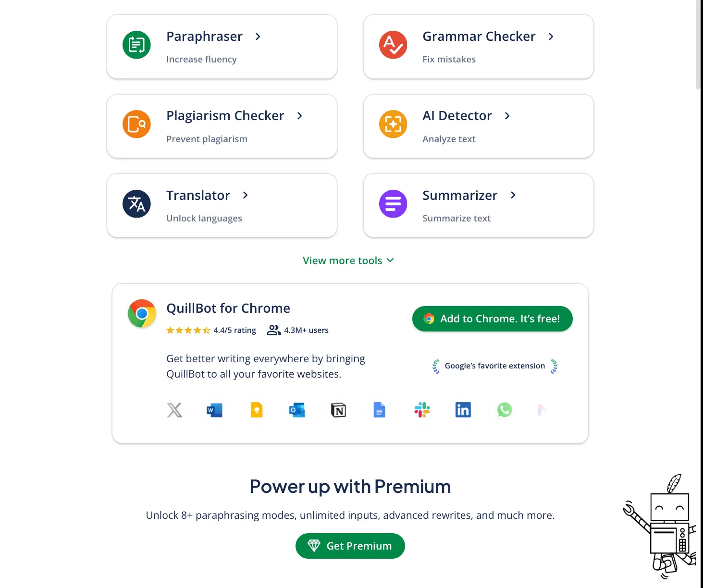Expand Grammar Checker with its arrow
Image resolution: width=703 pixels, height=588 pixels.
click(x=550, y=37)
